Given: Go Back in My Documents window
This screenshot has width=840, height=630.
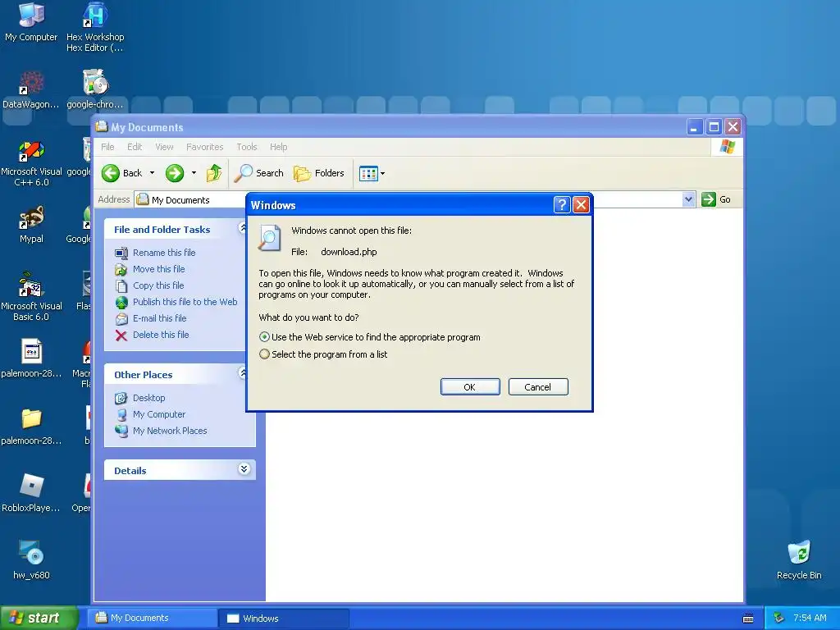Looking at the screenshot, I should coord(122,173).
